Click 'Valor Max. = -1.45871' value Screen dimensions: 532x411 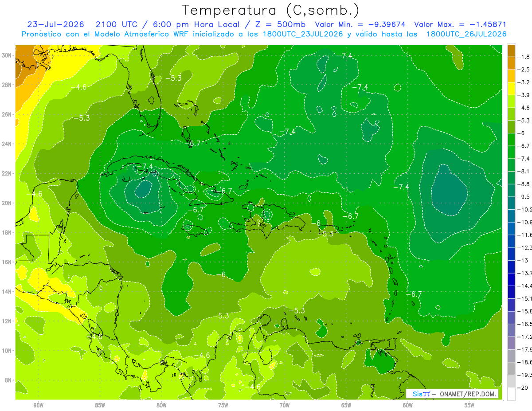(460, 24)
